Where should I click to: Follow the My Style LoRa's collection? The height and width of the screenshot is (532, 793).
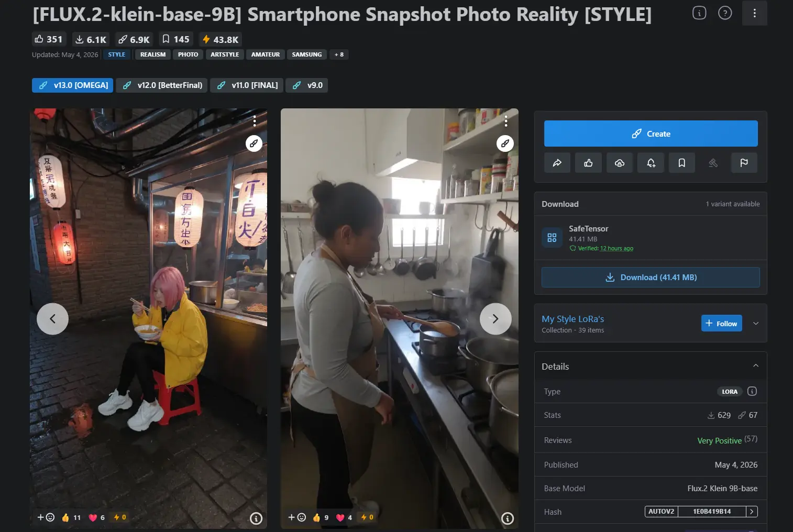pos(722,323)
